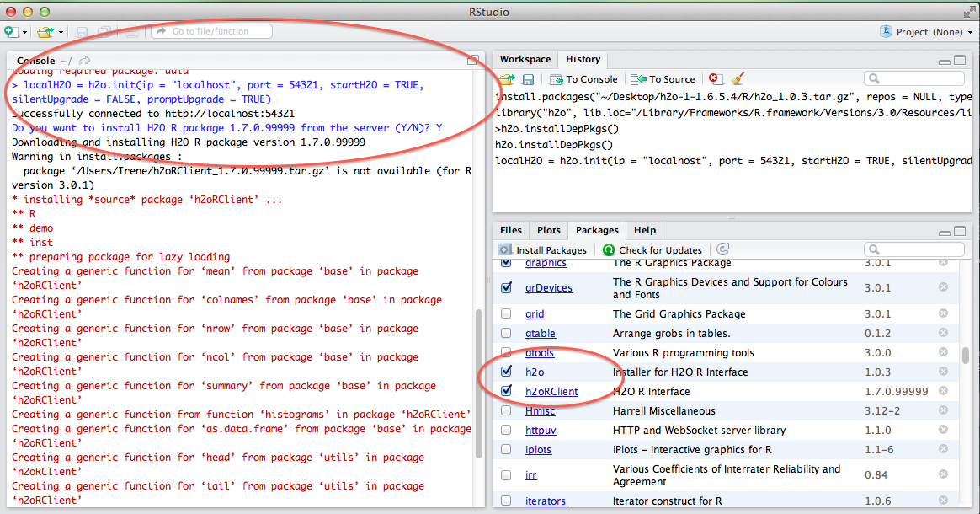Open the Plots tab

click(x=548, y=230)
